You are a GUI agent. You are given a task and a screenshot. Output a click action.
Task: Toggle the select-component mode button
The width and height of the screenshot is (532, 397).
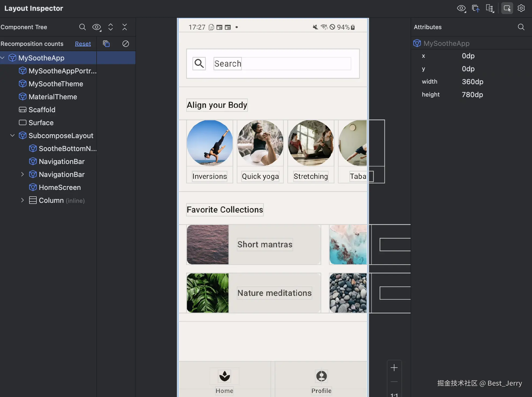pos(507,8)
